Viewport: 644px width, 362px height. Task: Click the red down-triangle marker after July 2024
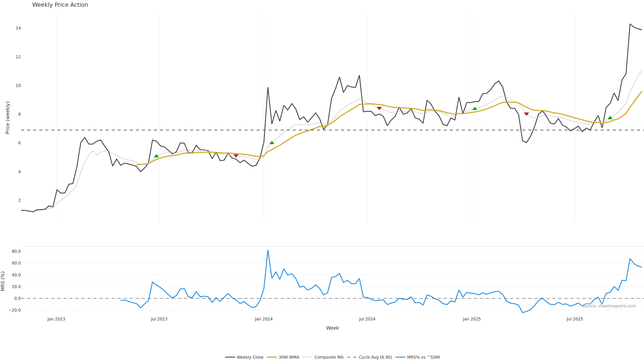pos(379,108)
